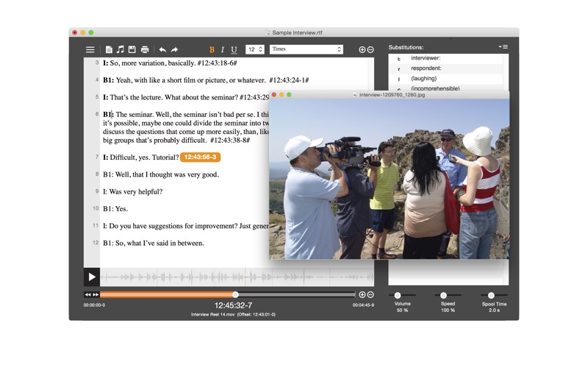Viewport: 588px width, 368px height.
Task: Zoom out text with the toolbar minus icon
Action: (370, 49)
